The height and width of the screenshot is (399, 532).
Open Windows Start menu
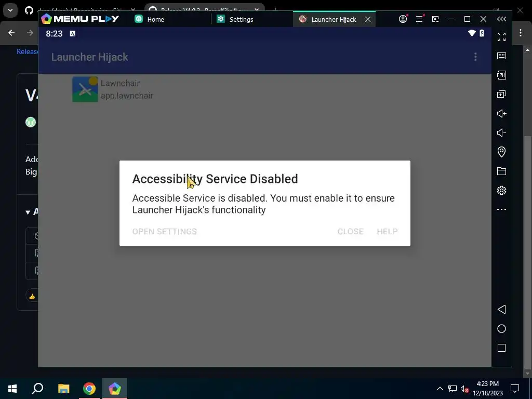[12, 389]
